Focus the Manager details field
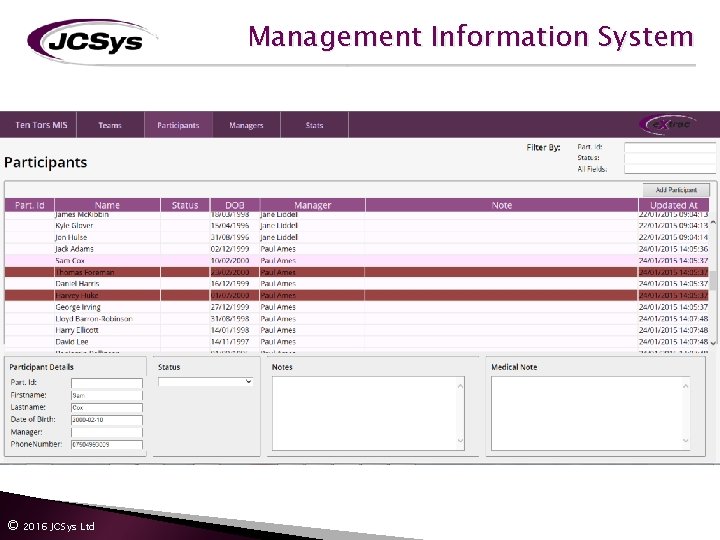Image resolution: width=720 pixels, height=540 pixels. click(107, 432)
